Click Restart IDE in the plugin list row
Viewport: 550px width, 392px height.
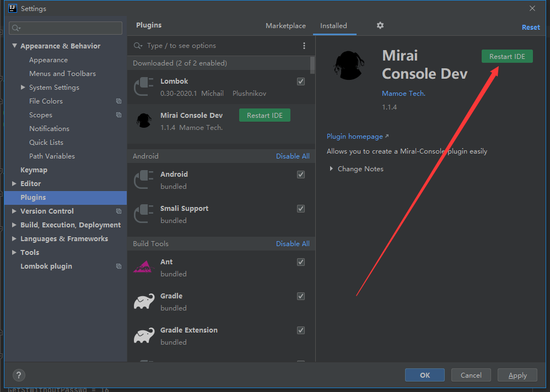point(265,115)
